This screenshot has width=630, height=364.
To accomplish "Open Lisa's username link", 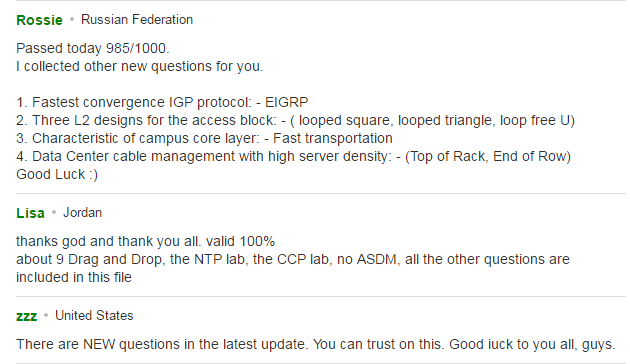I will click(30, 213).
